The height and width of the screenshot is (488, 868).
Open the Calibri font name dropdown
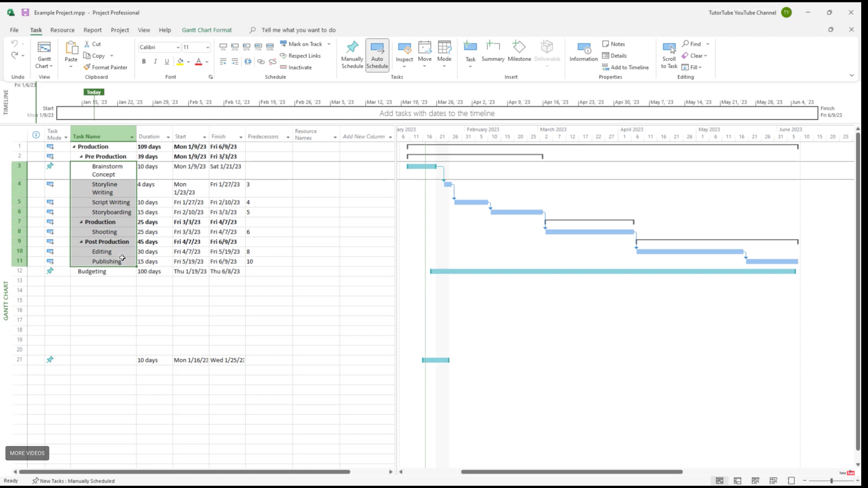[x=178, y=47]
